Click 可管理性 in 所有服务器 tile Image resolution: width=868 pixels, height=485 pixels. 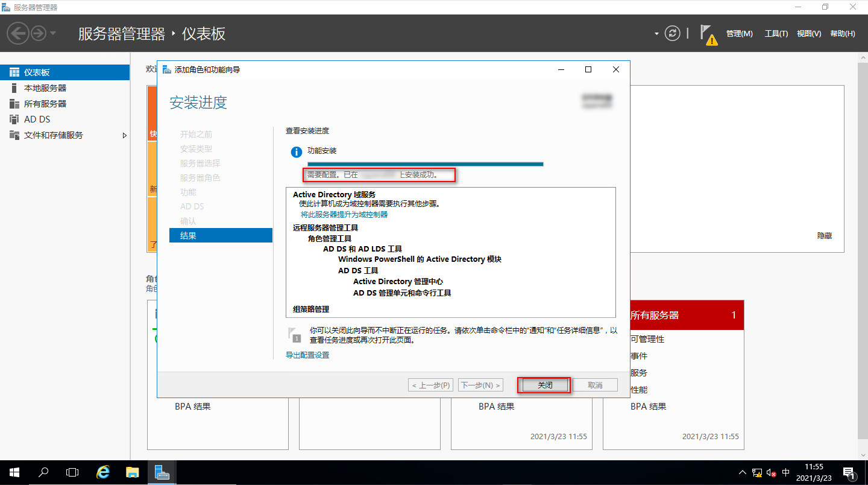647,339
